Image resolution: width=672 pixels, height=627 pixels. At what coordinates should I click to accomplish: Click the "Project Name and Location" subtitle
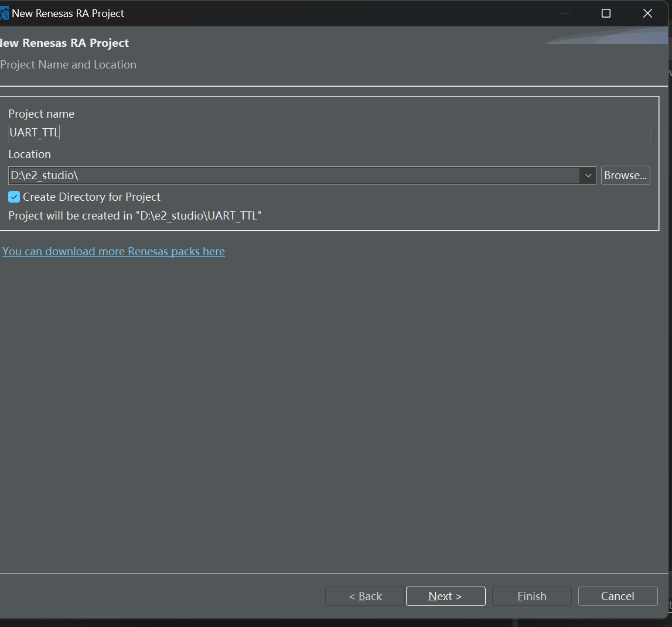click(x=68, y=64)
